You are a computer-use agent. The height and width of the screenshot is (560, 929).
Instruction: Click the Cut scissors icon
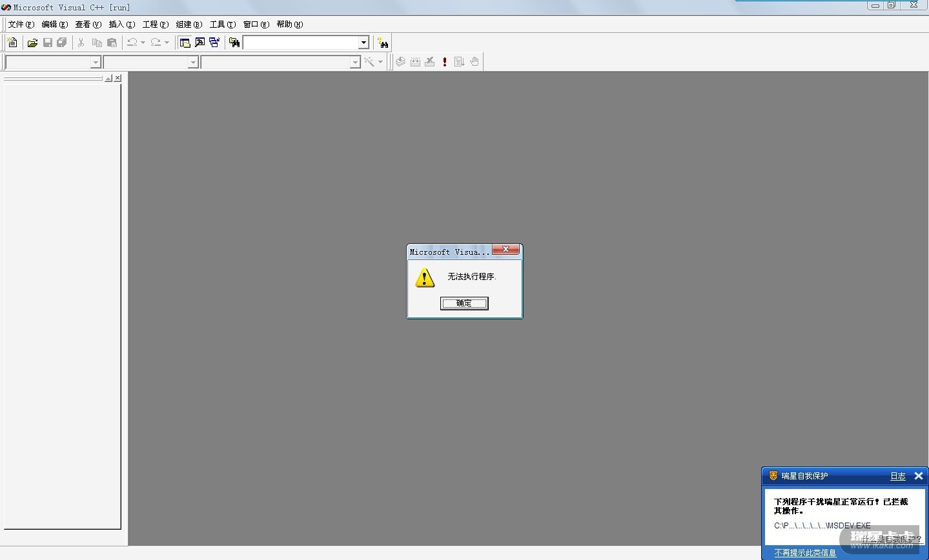tap(81, 43)
